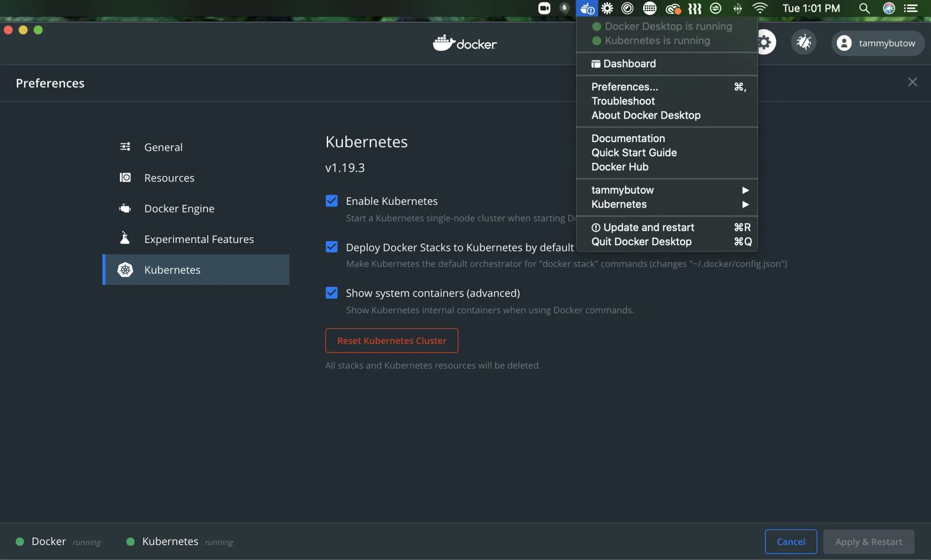
Task: Open Docker Engine settings tab
Action: click(x=196, y=208)
